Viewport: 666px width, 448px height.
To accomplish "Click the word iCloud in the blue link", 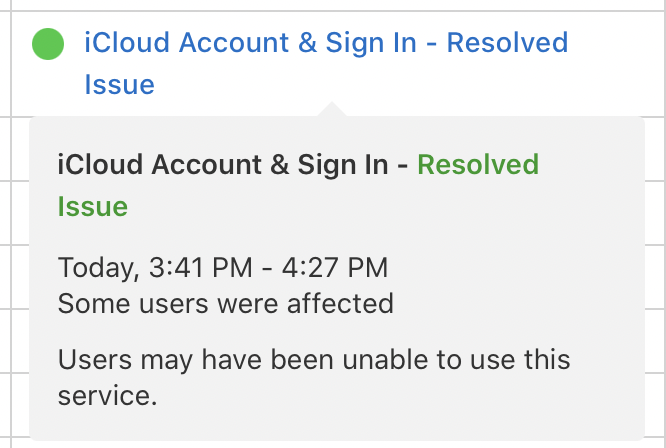I will [127, 43].
